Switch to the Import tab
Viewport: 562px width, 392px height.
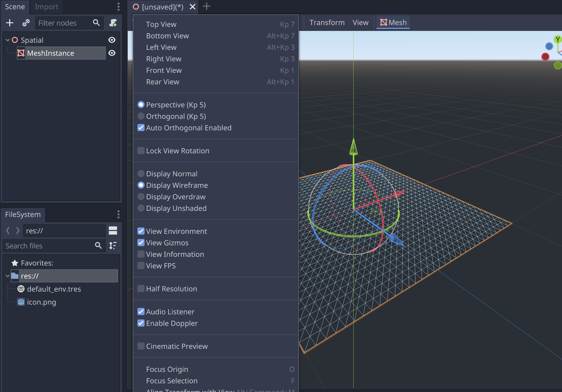tap(46, 7)
